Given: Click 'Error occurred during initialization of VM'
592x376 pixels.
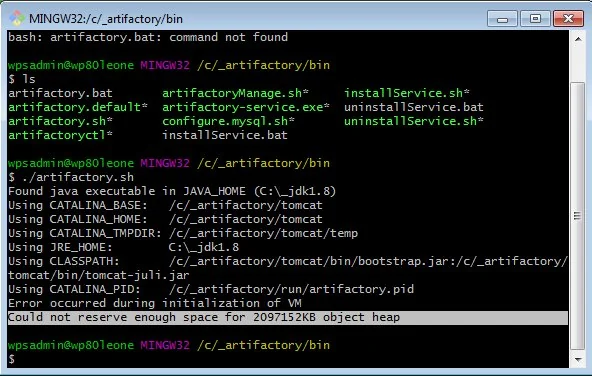Looking at the screenshot, I should point(155,303).
